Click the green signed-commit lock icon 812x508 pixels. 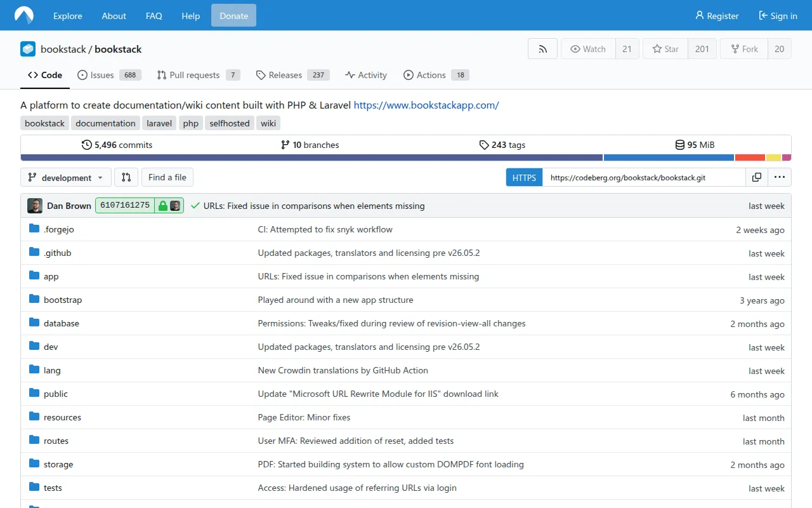(163, 206)
